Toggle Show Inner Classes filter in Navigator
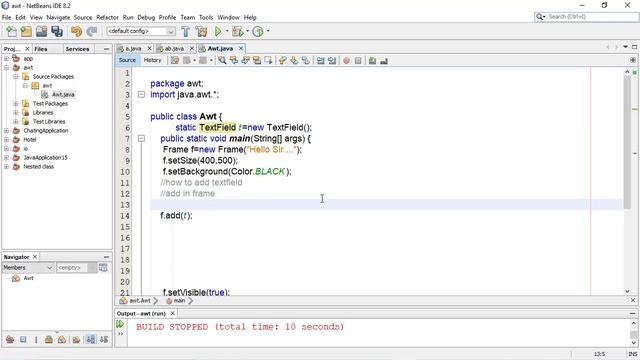The image size is (640, 360). [x=62, y=339]
